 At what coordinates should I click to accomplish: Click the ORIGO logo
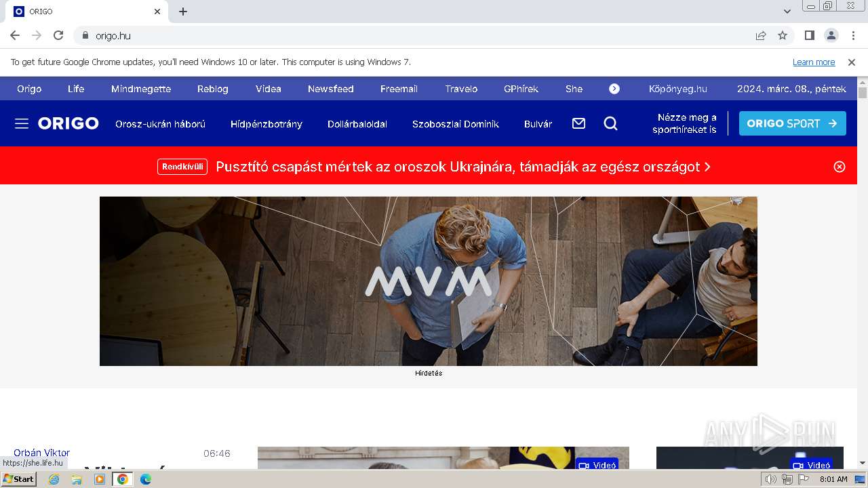68,123
